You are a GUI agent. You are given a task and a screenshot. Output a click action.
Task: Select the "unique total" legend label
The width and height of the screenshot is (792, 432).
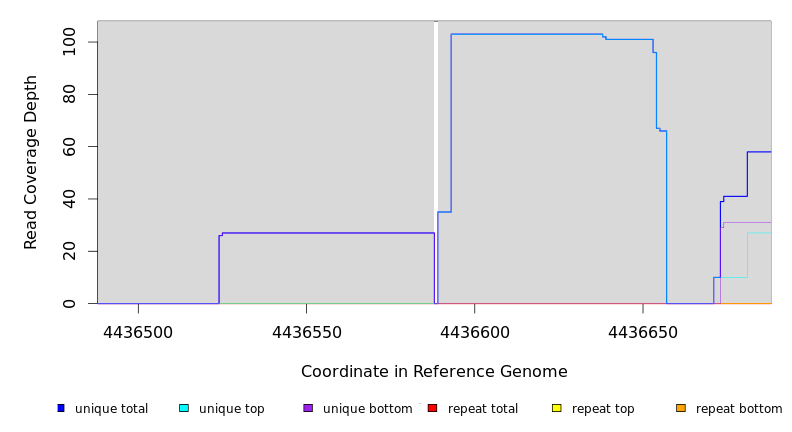tap(111, 409)
